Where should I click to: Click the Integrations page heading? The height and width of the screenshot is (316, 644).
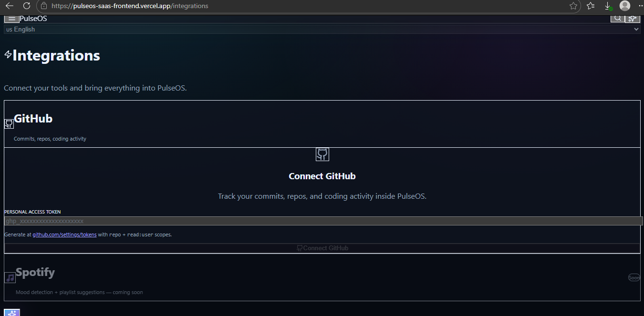click(56, 55)
